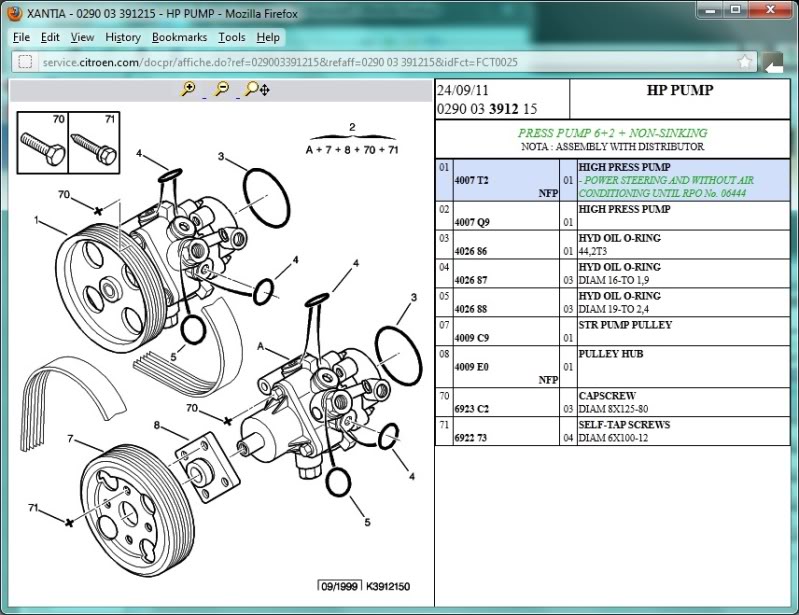Click NFP label in row 08
This screenshot has height=615, width=799.
[548, 380]
